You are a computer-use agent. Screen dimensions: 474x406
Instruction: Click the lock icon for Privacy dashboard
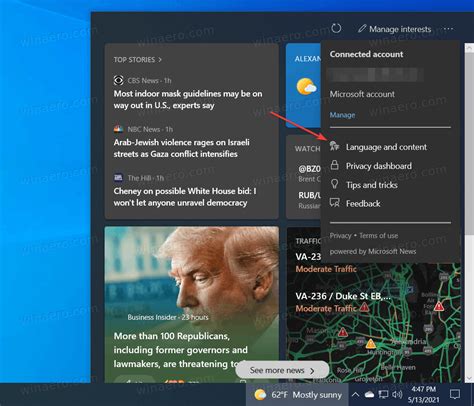coord(334,165)
